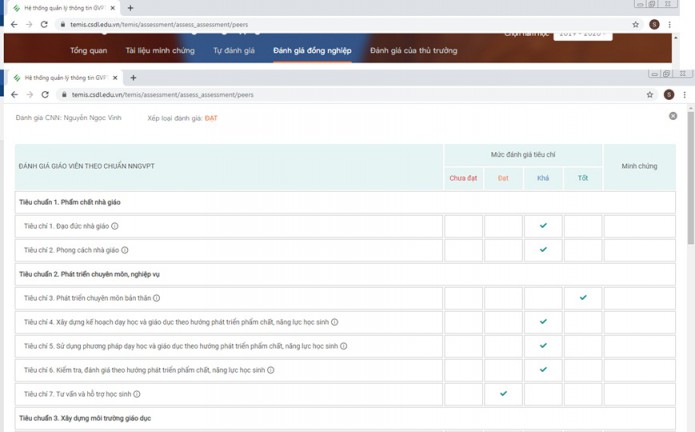Open the school year 2019 - 2020 dropdown
Screen dimensions: 695x432
click(x=585, y=35)
